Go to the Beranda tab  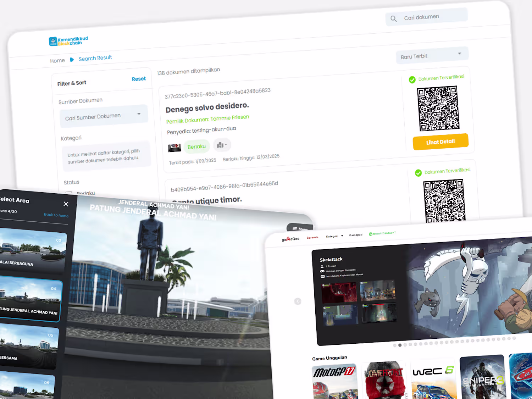point(312,238)
